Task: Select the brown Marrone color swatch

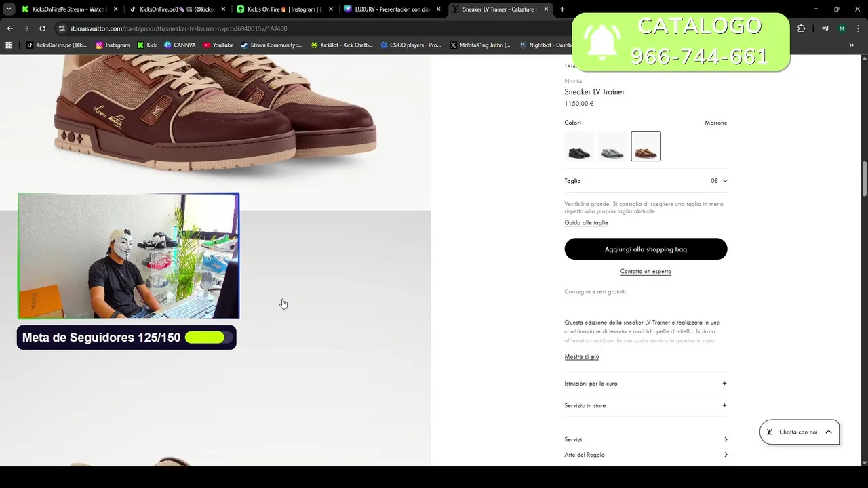Action: 646,146
